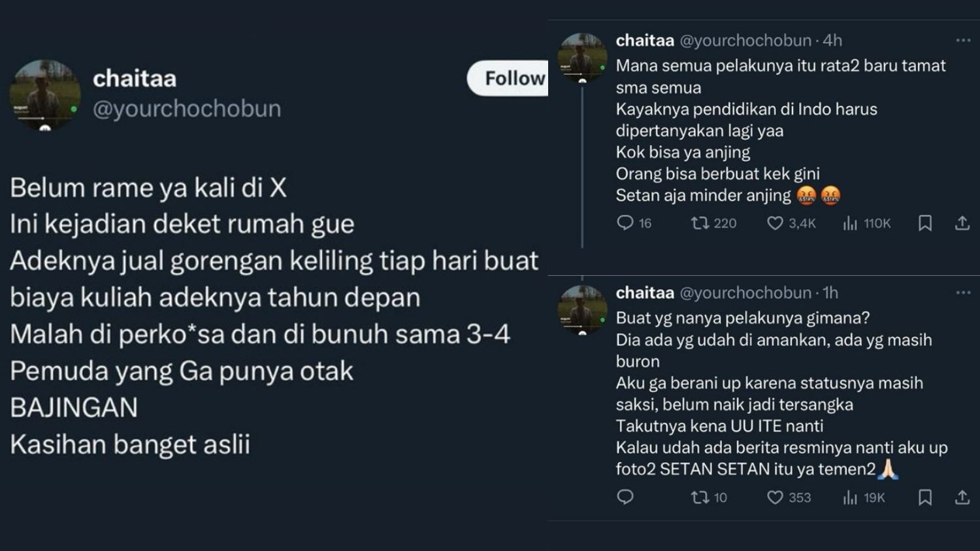This screenshot has width=980, height=551.
Task: Open more options on 1h tweet
Action: click(x=963, y=293)
